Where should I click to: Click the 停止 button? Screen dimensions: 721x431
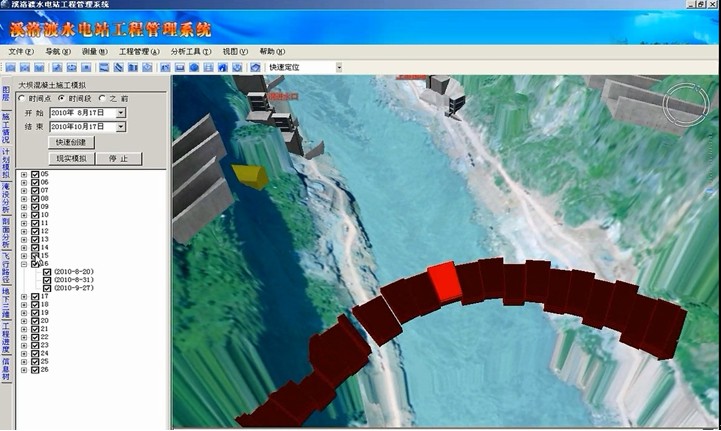coord(119,159)
